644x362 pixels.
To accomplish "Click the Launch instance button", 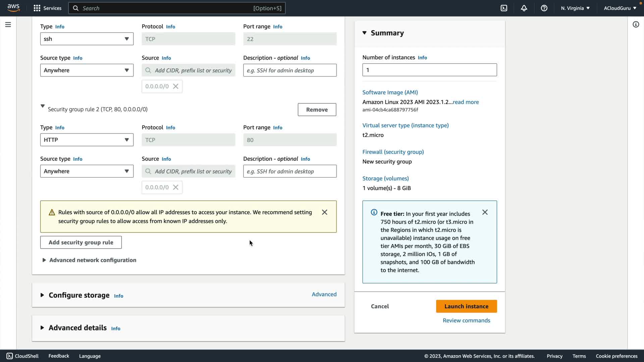I will pos(466,306).
